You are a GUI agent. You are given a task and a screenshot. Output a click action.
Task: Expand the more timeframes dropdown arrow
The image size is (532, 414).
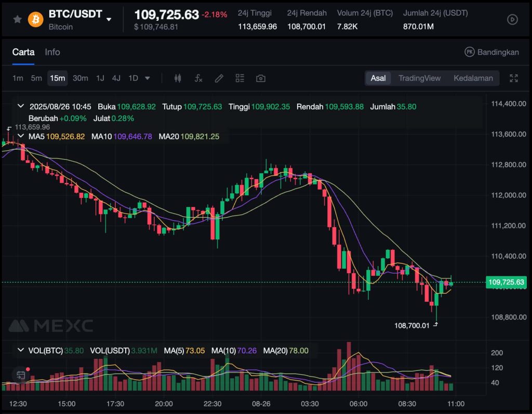pos(148,78)
